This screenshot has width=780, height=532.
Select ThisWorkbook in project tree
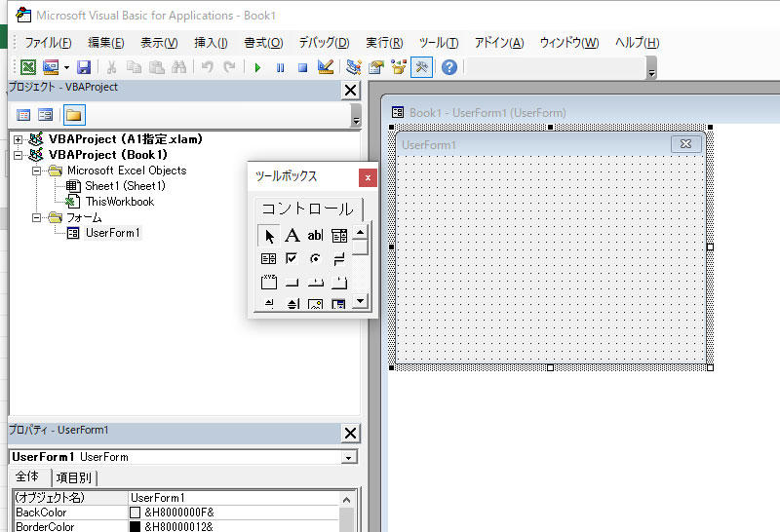[120, 202]
